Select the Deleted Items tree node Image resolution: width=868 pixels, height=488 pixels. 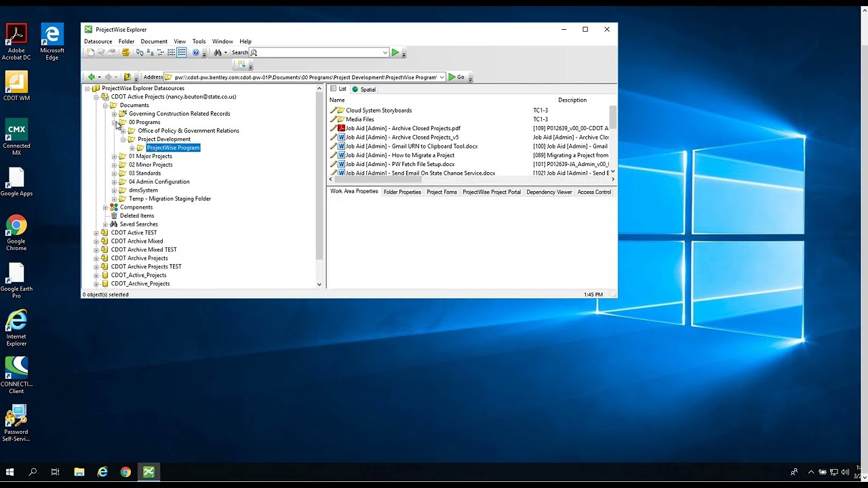[x=137, y=216]
